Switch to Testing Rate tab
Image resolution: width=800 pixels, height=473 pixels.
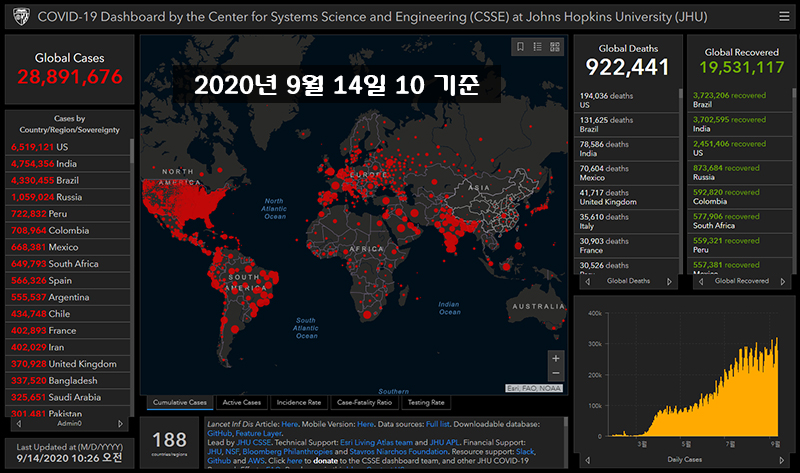point(426,403)
